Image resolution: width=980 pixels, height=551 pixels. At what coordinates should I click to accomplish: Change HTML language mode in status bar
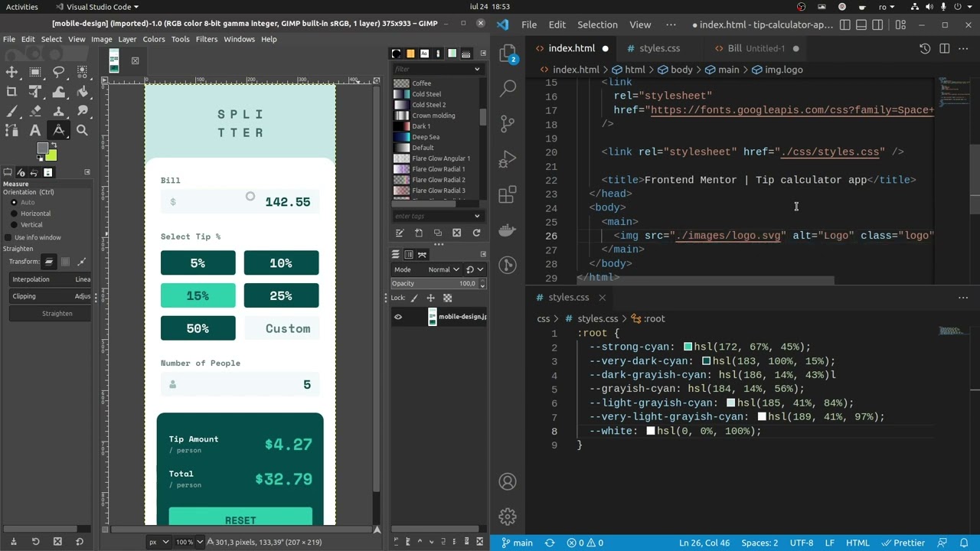[x=857, y=543]
